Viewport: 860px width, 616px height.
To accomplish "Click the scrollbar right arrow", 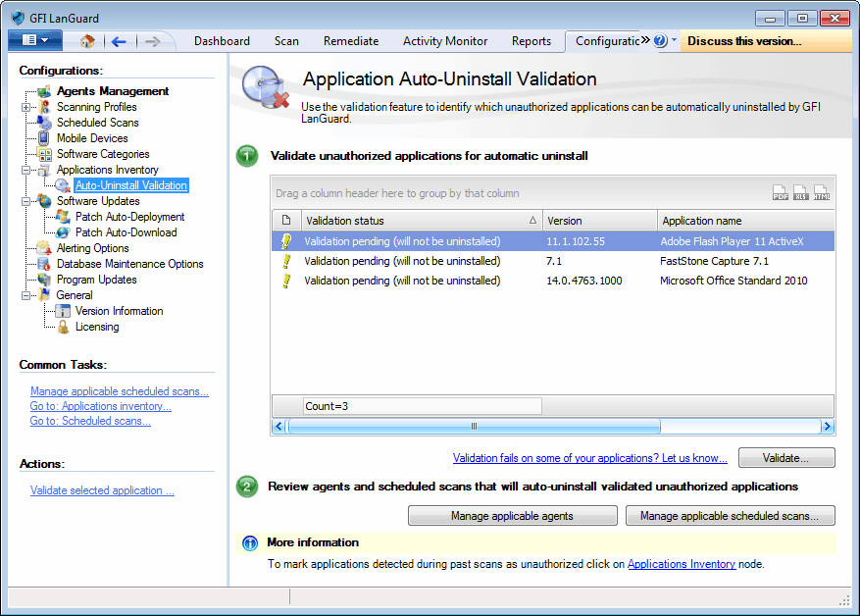I will pyautogui.click(x=827, y=427).
